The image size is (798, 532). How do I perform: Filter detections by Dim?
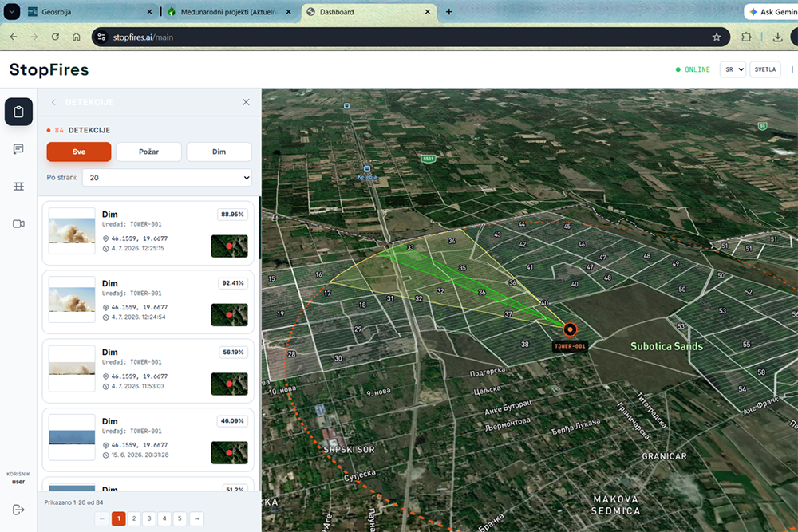pyautogui.click(x=219, y=152)
